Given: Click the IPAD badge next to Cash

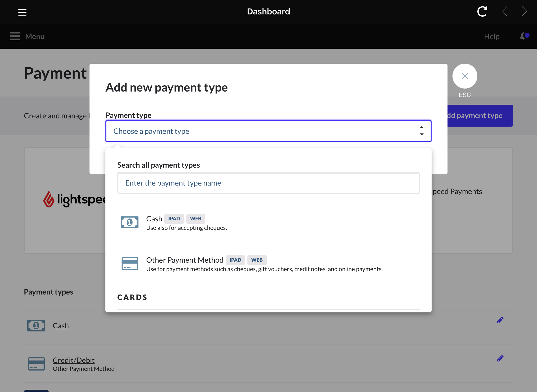Looking at the screenshot, I should pyautogui.click(x=174, y=219).
